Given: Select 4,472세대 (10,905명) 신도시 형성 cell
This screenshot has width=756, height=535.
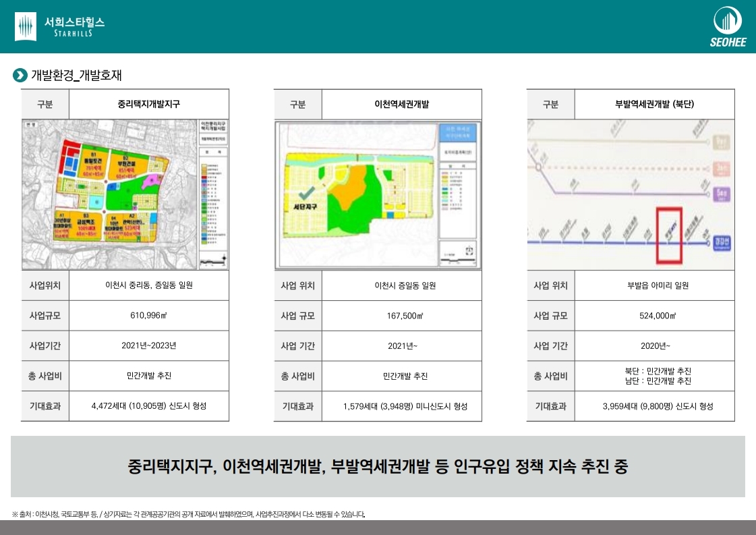Looking at the screenshot, I should (x=148, y=405).
